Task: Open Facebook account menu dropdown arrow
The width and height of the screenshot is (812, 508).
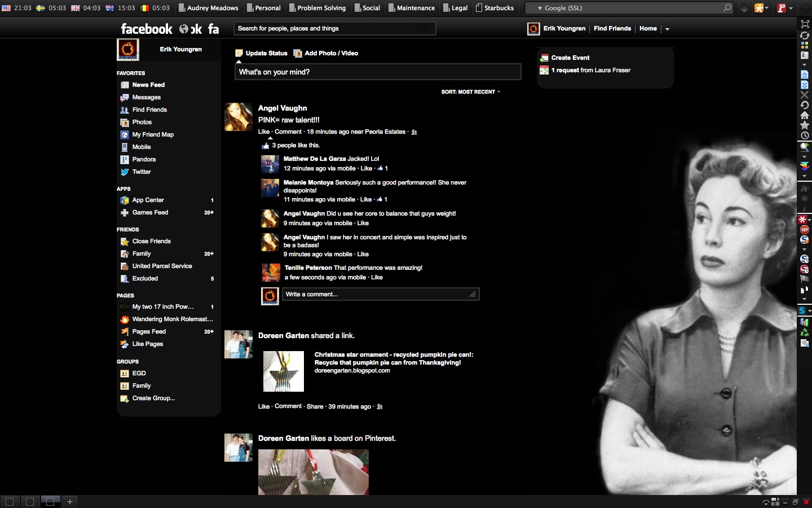Action: tap(667, 29)
